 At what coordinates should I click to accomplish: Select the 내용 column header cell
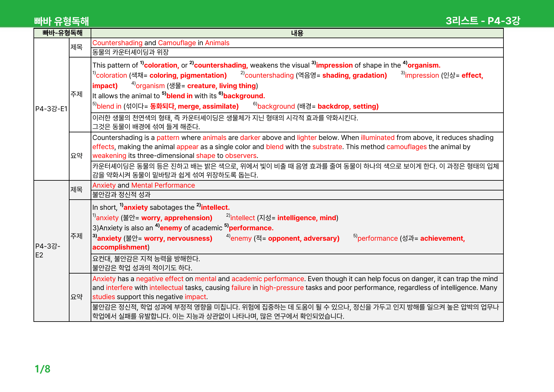click(x=297, y=33)
